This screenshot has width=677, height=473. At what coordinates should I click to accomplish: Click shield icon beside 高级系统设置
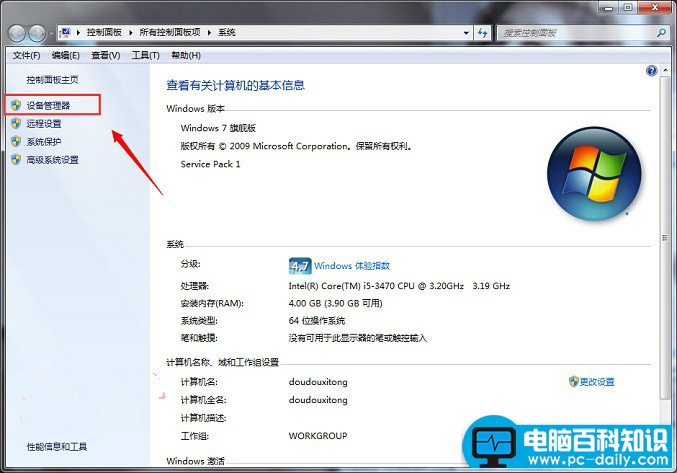click(16, 160)
